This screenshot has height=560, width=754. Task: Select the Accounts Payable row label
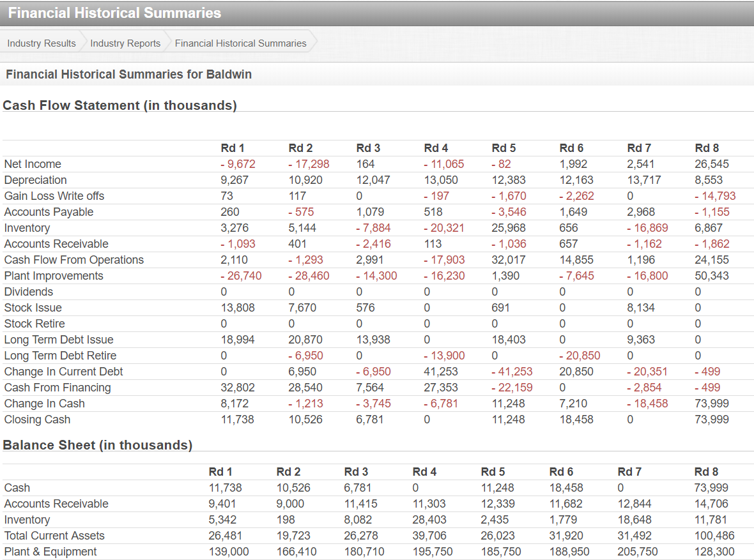click(x=49, y=212)
